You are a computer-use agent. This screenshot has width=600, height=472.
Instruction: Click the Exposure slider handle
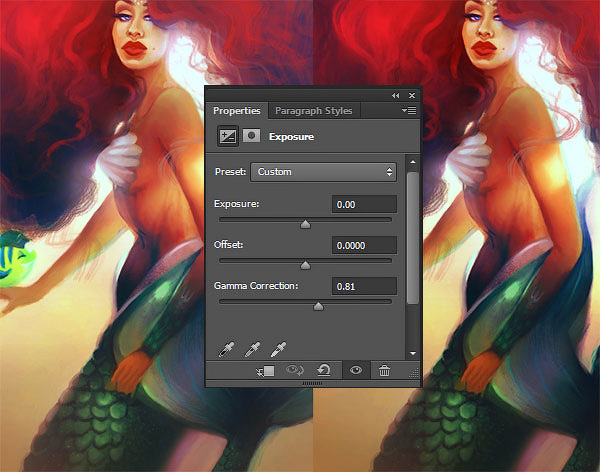pyautogui.click(x=305, y=224)
